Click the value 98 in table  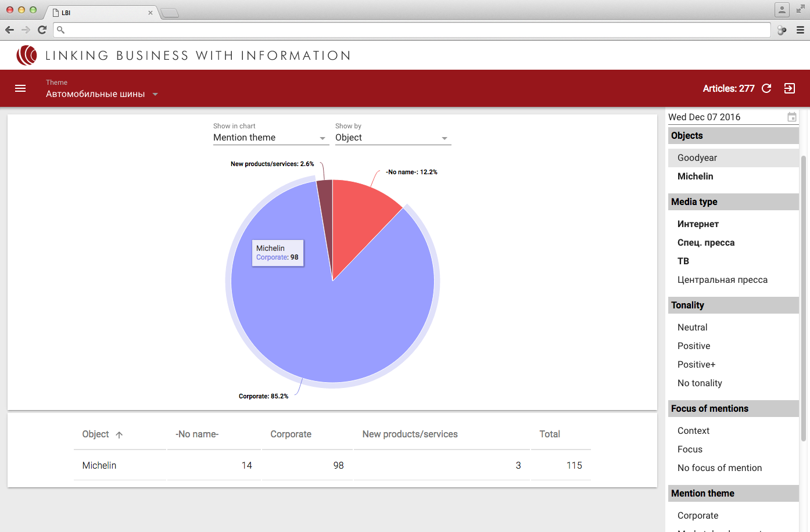click(x=339, y=466)
